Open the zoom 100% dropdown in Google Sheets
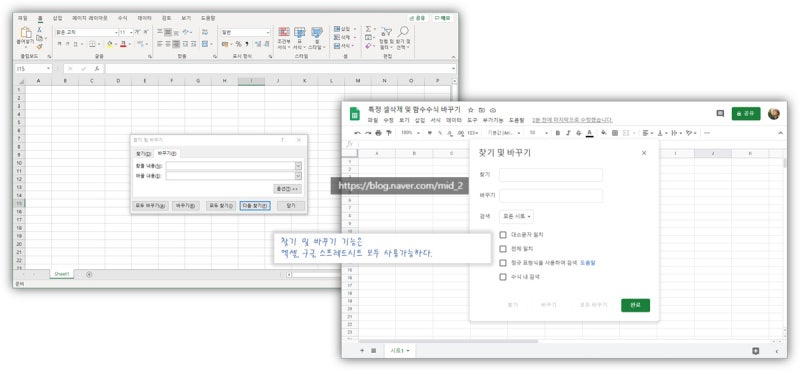 point(410,133)
